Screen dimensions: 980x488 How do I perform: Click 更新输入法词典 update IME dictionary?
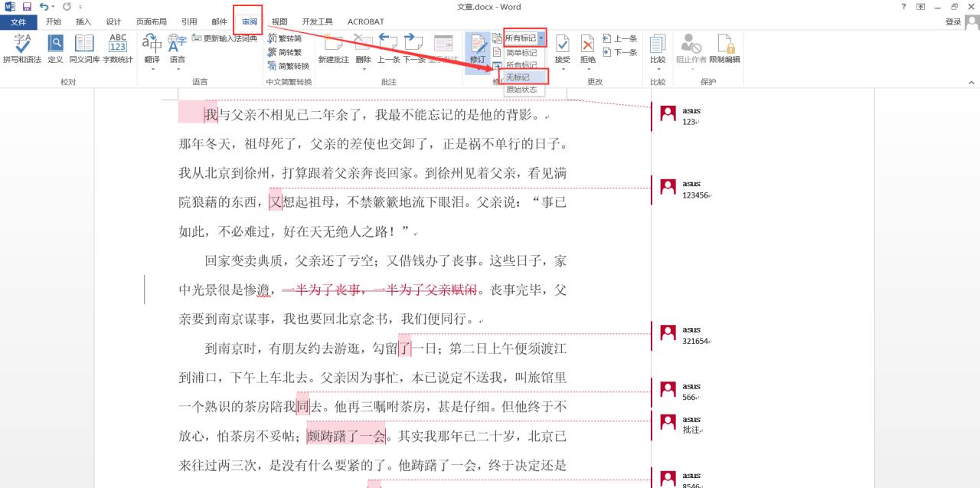coord(224,38)
